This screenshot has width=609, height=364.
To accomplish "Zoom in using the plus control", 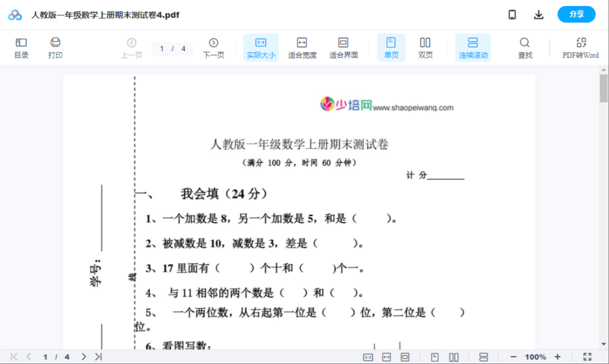I will click(558, 356).
